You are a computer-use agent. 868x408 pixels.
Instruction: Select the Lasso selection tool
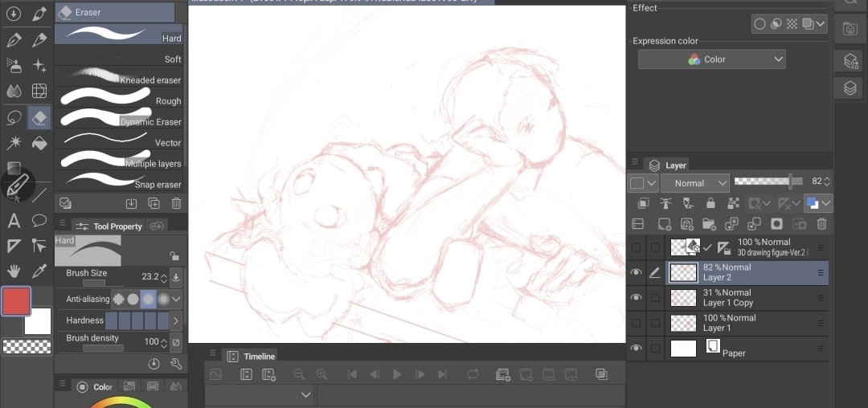pos(14,118)
